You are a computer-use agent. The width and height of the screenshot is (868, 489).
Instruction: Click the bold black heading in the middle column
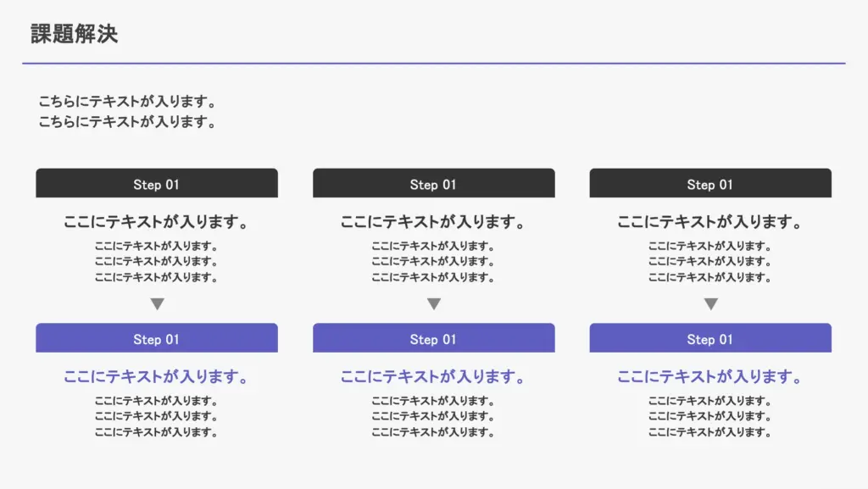click(x=432, y=222)
